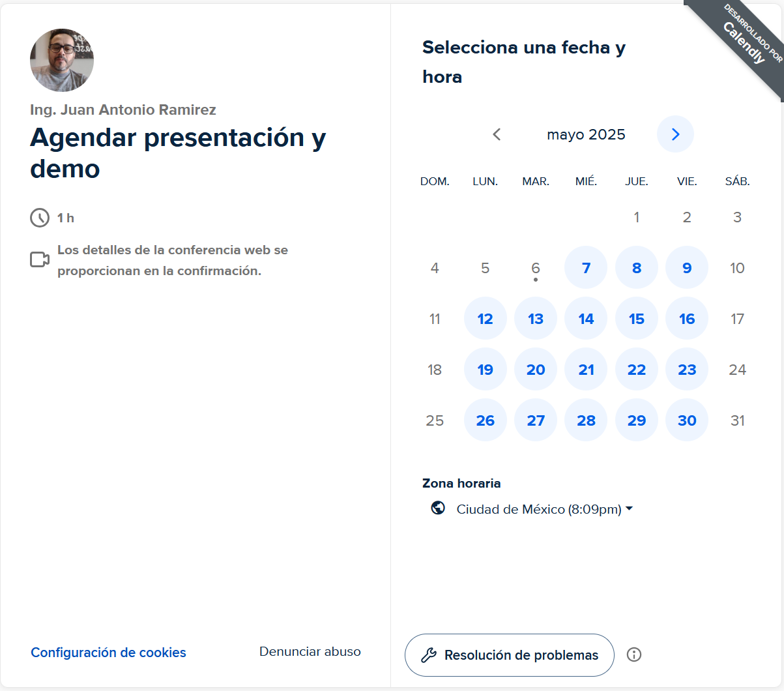The width and height of the screenshot is (784, 691).
Task: Select May 7 on the calendar
Action: click(x=586, y=268)
